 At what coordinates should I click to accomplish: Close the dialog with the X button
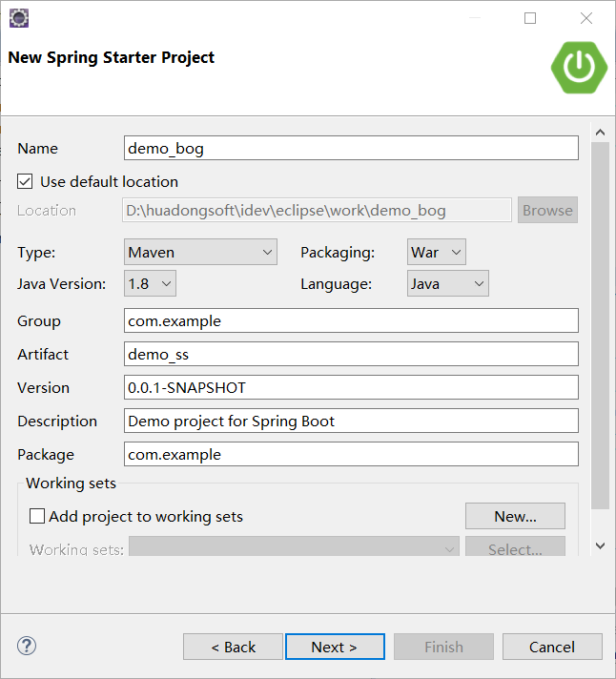[x=586, y=18]
